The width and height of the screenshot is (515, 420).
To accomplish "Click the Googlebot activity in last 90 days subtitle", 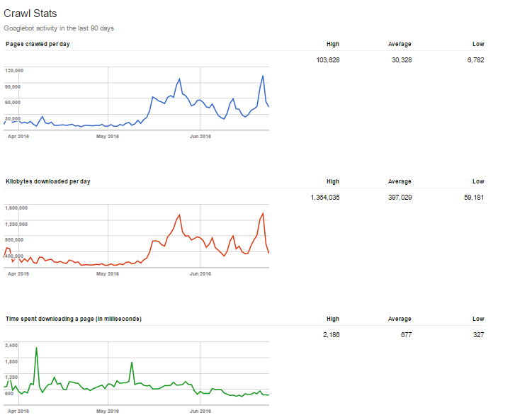I will (x=59, y=28).
